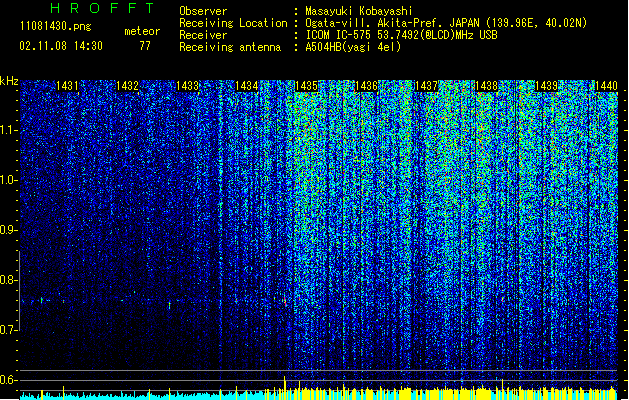Click the 1439 time marker

coord(546,86)
